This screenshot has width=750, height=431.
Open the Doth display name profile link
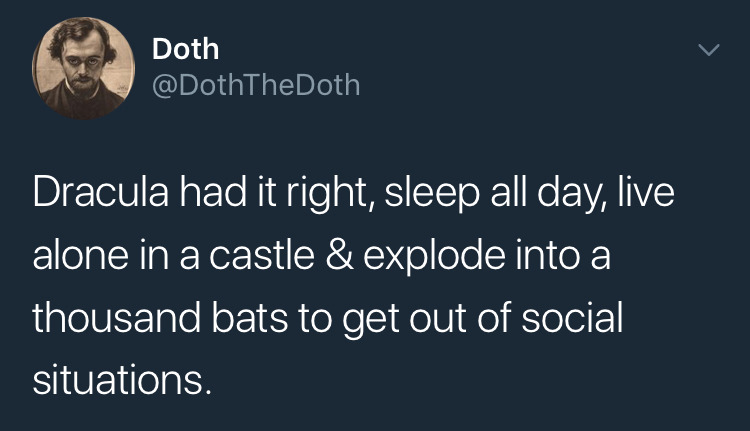(x=185, y=48)
